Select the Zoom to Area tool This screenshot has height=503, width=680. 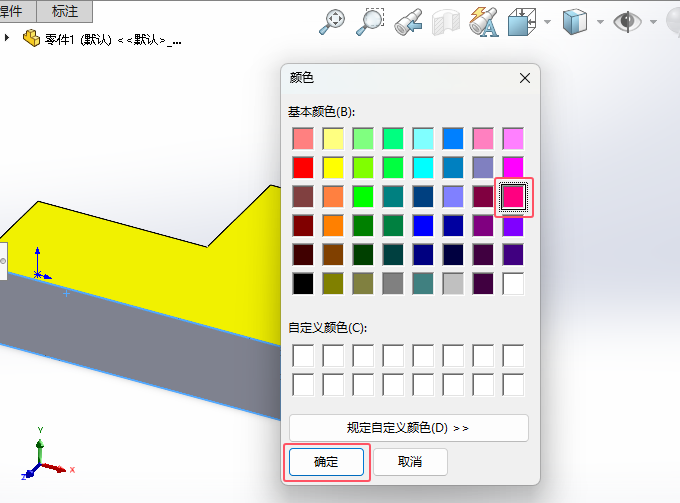coord(370,22)
